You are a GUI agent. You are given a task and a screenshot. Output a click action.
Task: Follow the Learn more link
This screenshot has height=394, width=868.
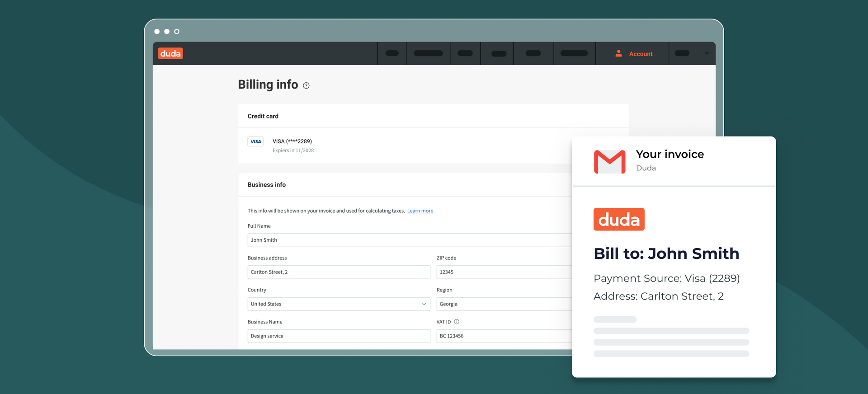pyautogui.click(x=420, y=211)
